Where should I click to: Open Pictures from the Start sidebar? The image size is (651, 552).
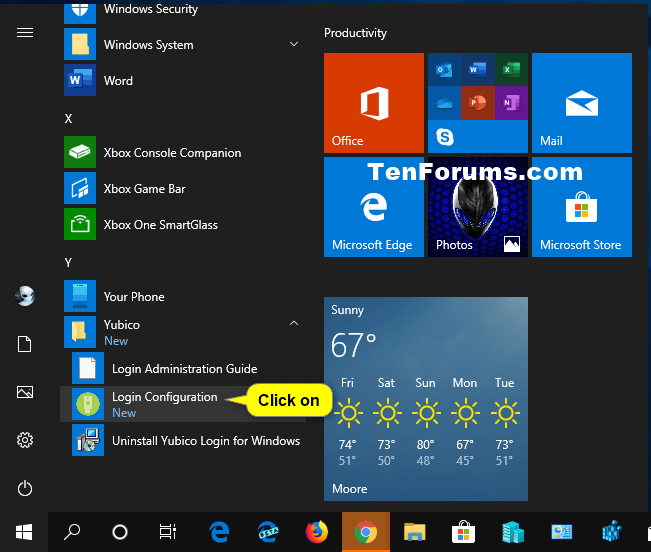(24, 392)
